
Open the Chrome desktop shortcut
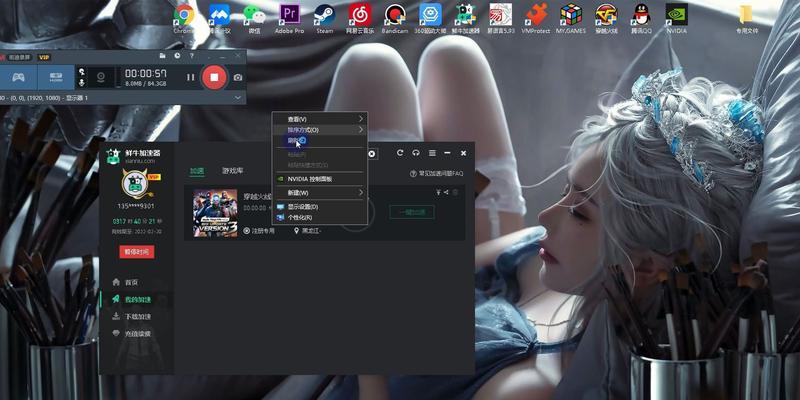pos(184,18)
